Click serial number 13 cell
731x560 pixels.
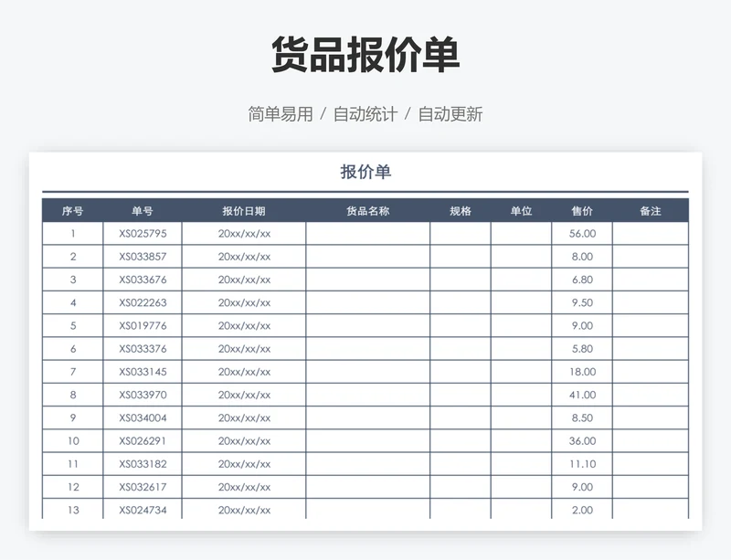coord(73,509)
